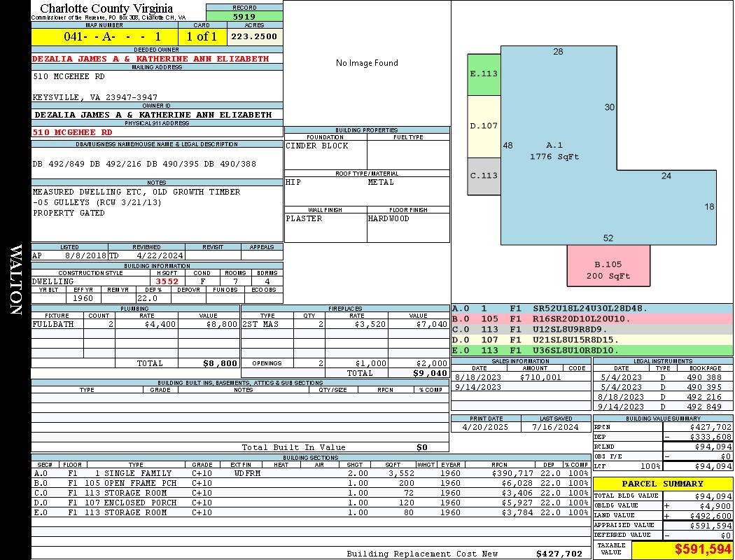This screenshot has height=560, width=735.
Task: Click the yellow D.107 sketch block
Action: [484, 126]
